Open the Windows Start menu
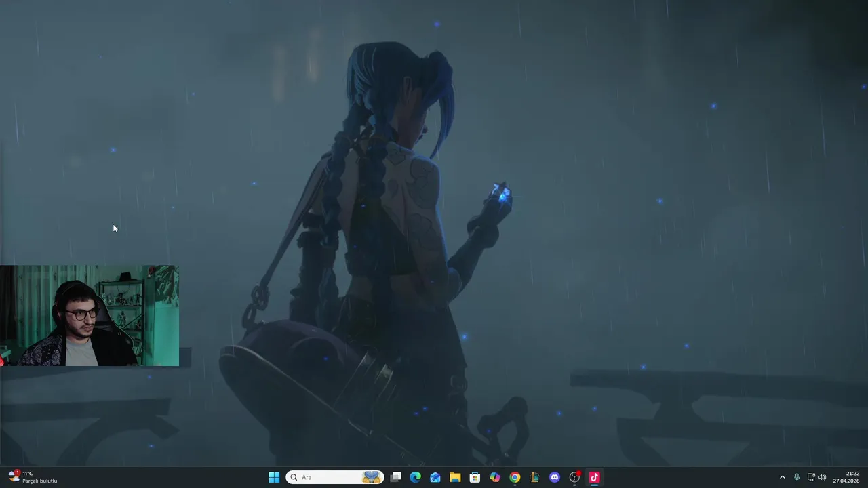This screenshot has width=868, height=488. [x=274, y=477]
